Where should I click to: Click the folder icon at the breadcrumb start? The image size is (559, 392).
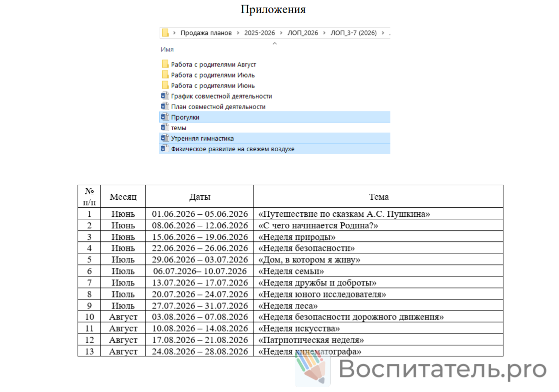pyautogui.click(x=165, y=33)
